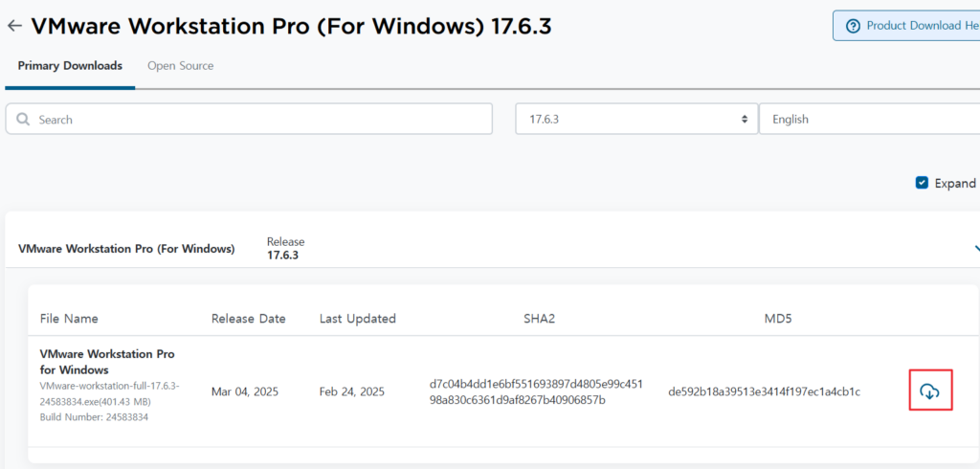
Task: Download VMware Workstation Pro via cloud icon
Action: tap(930, 391)
